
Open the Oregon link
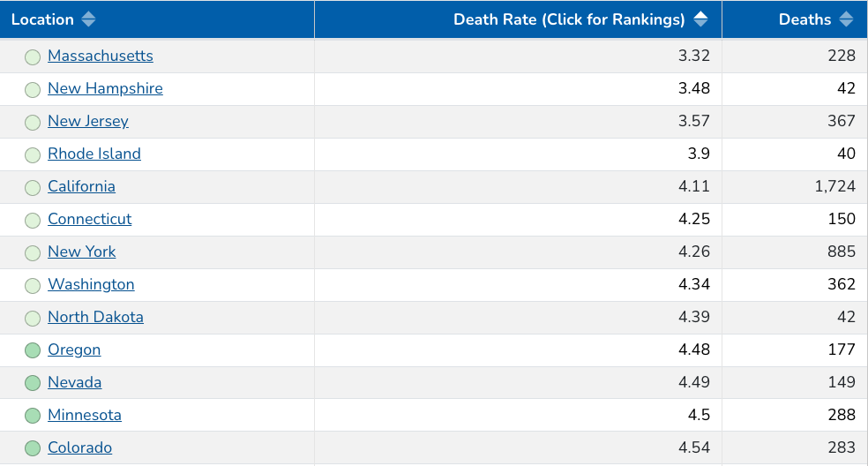(74, 349)
